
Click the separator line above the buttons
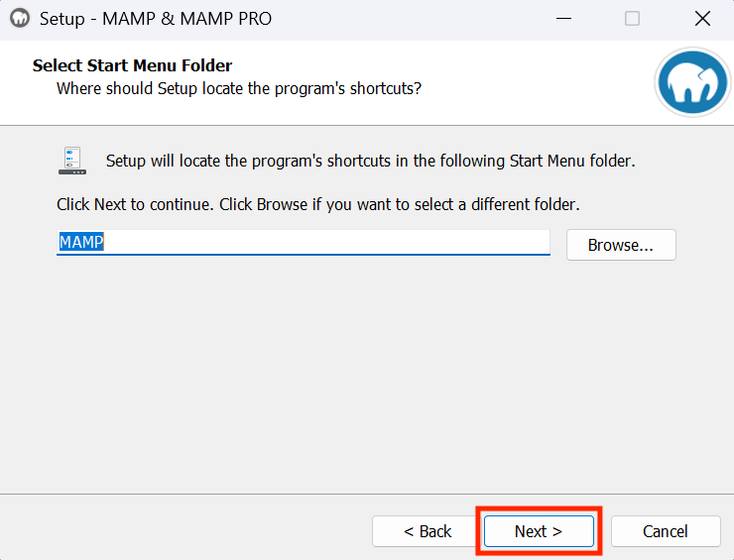click(367, 494)
